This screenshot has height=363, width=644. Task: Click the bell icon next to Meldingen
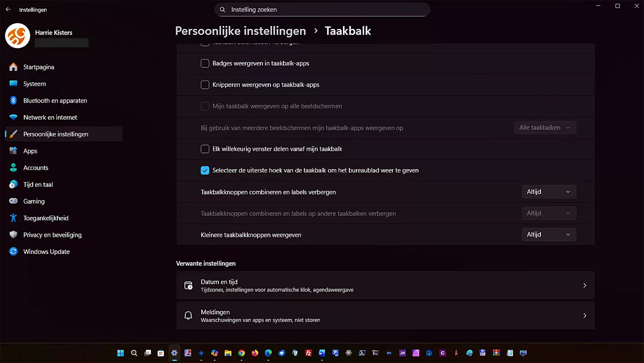tap(188, 315)
